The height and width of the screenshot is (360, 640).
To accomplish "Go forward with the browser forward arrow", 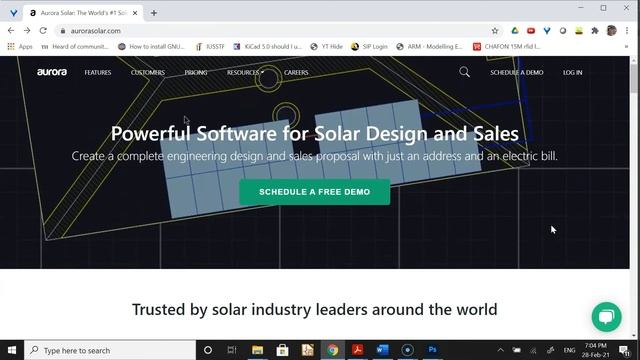I will pyautogui.click(x=27, y=31).
